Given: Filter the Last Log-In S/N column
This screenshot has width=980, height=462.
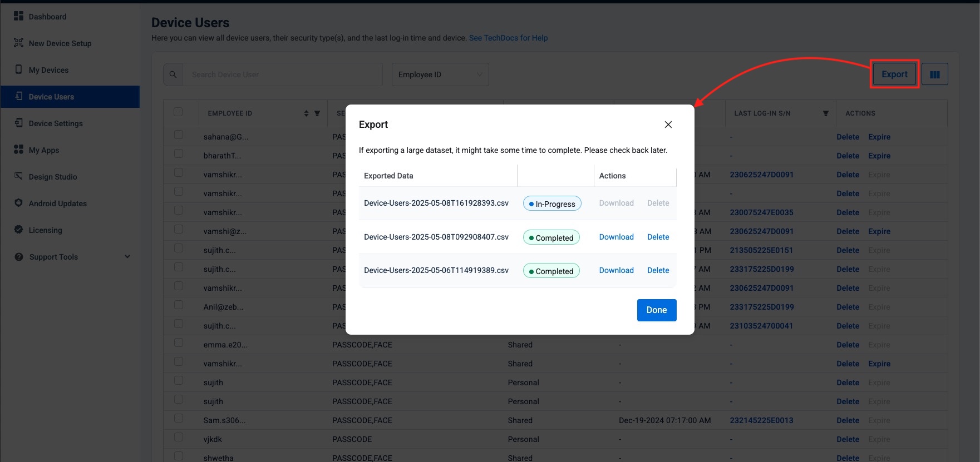Looking at the screenshot, I should [825, 113].
